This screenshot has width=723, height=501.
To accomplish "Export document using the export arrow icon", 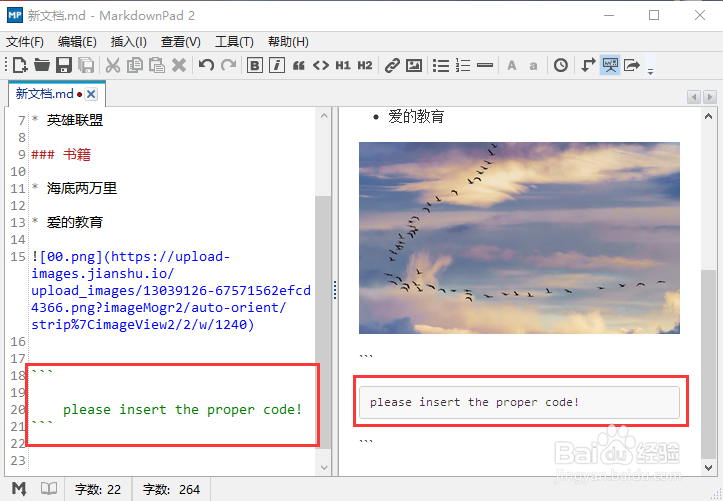I will tap(632, 65).
